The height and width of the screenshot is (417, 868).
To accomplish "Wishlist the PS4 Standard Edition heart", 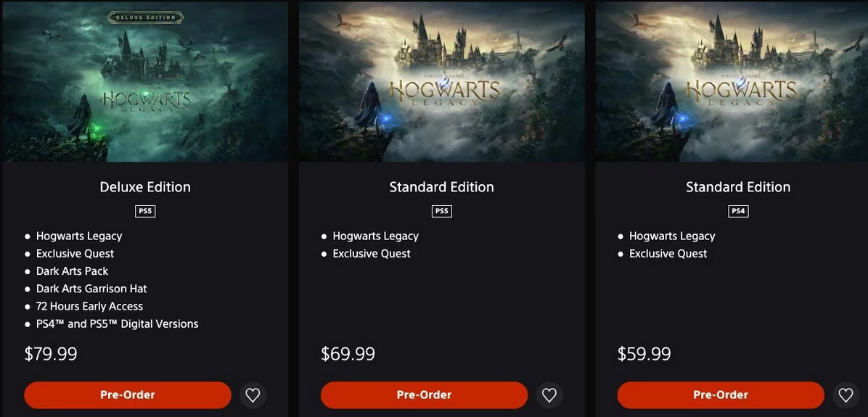I will pos(846,395).
